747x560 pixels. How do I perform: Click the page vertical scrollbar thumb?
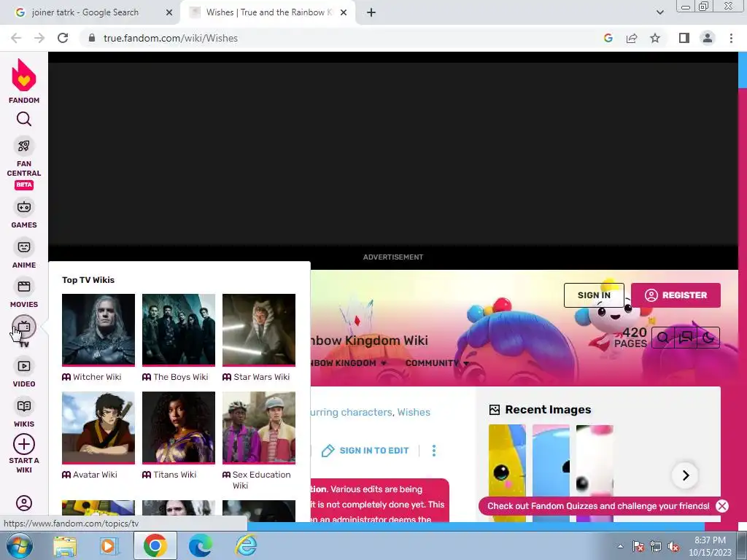click(x=742, y=69)
